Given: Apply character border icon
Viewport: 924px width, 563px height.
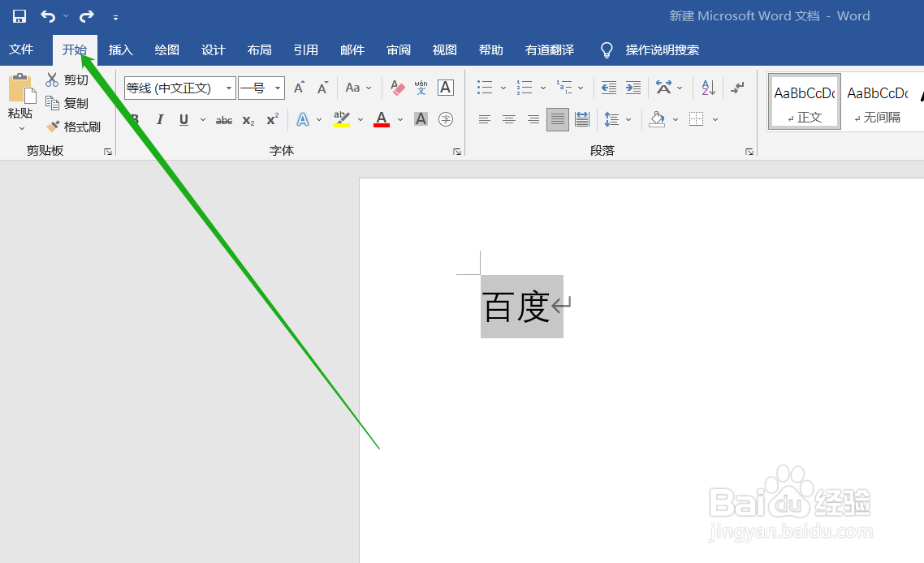Looking at the screenshot, I should pos(446,88).
